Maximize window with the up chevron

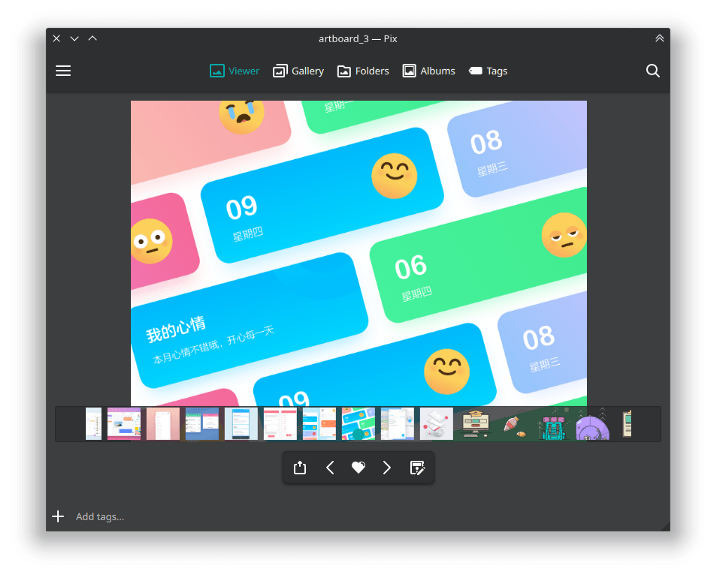(x=93, y=38)
